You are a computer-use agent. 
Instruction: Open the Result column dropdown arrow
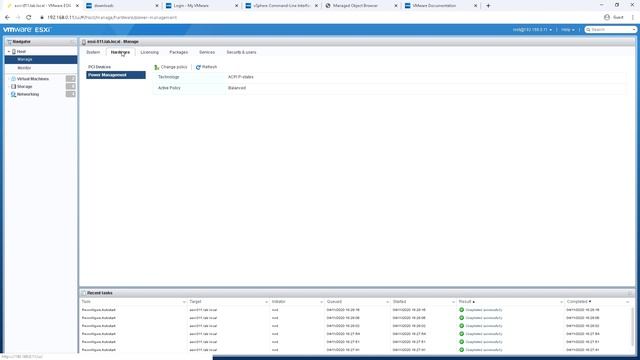pyautogui.click(x=561, y=302)
